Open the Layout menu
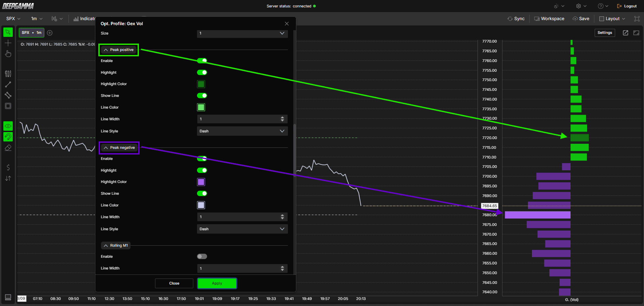This screenshot has height=306, width=644. [x=612, y=19]
